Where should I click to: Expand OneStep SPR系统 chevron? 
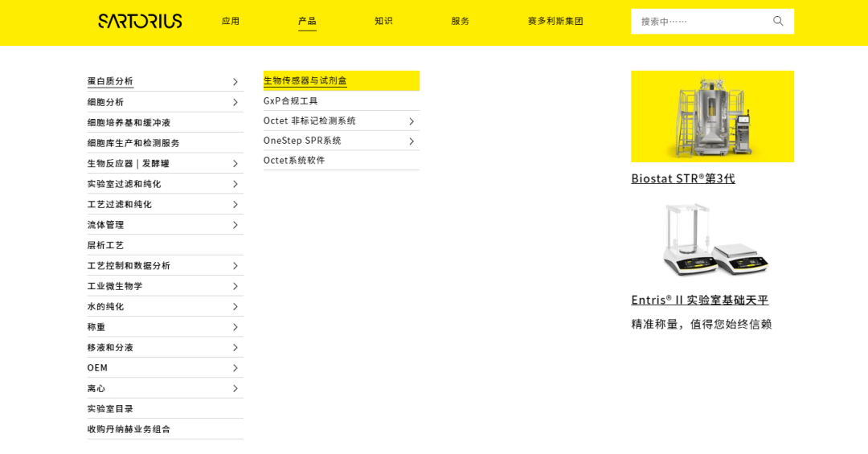(411, 141)
